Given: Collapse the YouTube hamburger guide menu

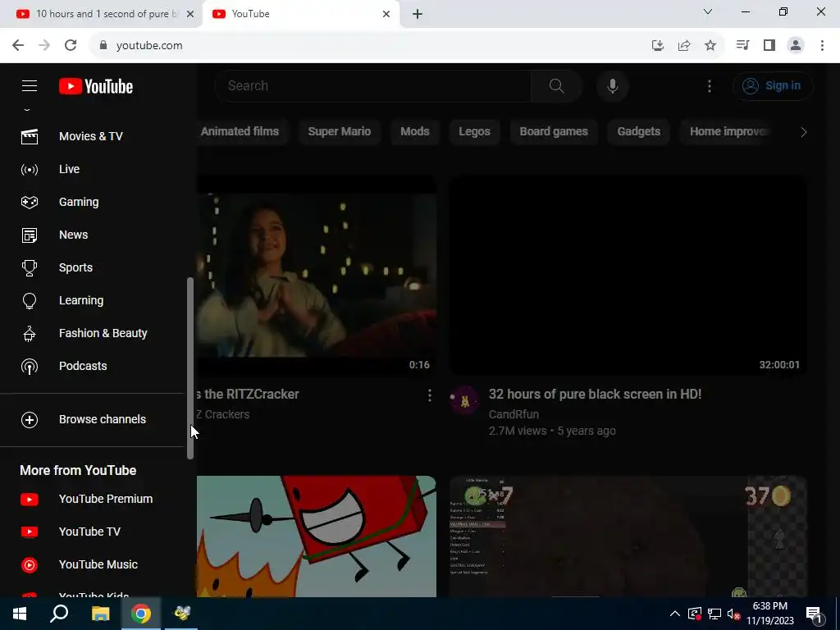Looking at the screenshot, I should tap(30, 85).
